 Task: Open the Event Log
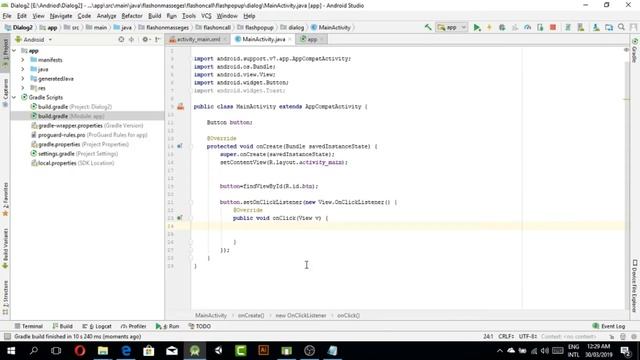[609, 327]
